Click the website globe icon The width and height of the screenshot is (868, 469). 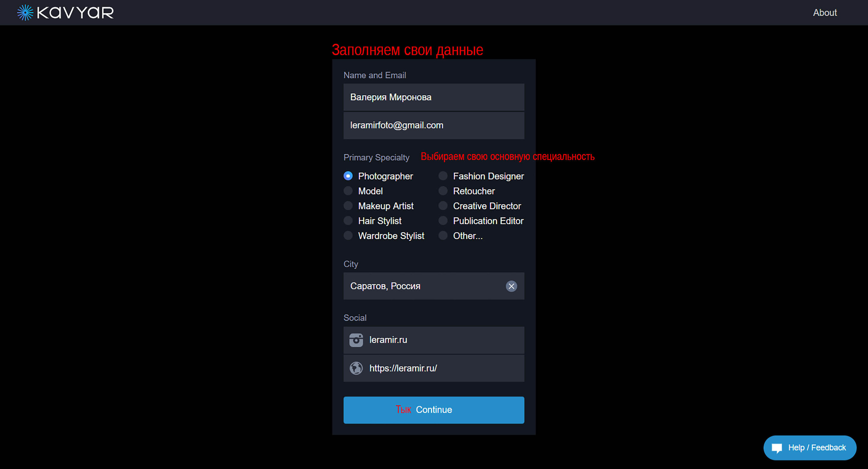(356, 368)
